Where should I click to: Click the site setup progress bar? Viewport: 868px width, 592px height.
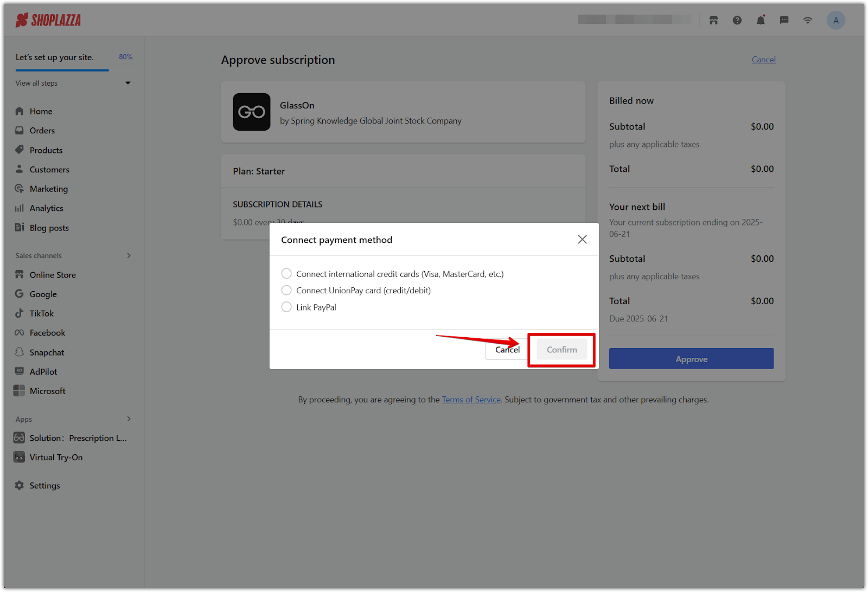click(74, 70)
